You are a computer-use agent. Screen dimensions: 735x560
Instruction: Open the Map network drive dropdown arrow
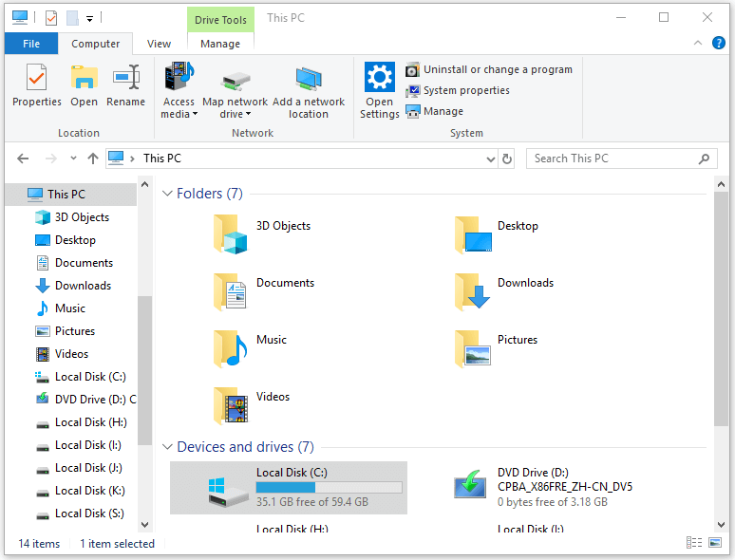(249, 114)
